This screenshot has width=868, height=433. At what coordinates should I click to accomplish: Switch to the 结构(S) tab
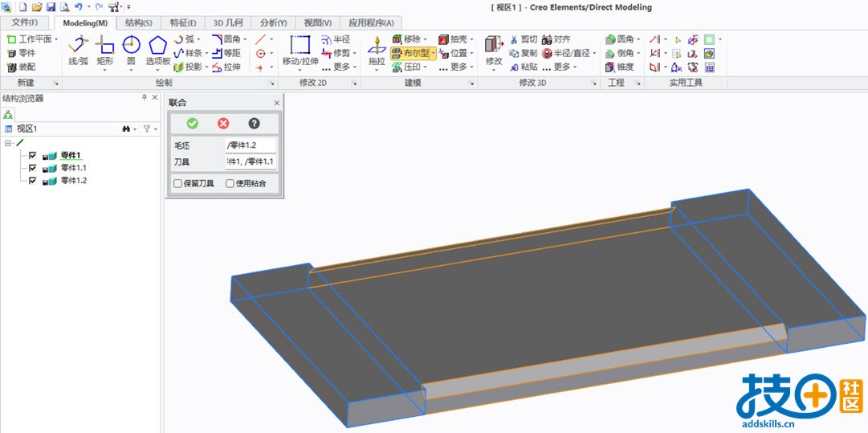139,22
